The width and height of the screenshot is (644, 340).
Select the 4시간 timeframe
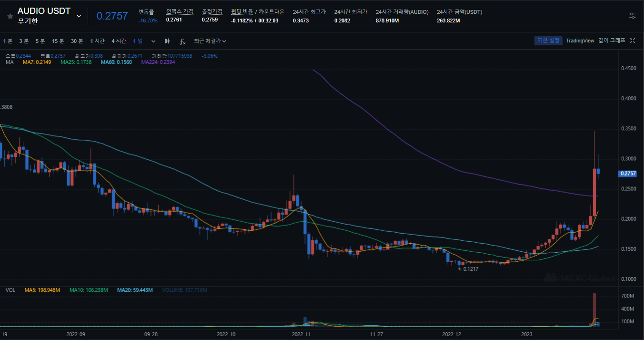tap(119, 41)
